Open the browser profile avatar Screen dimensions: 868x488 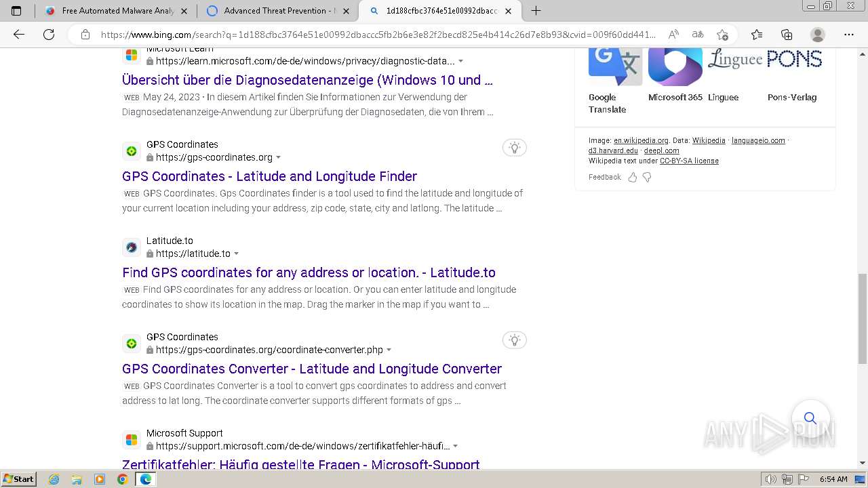pyautogui.click(x=818, y=35)
